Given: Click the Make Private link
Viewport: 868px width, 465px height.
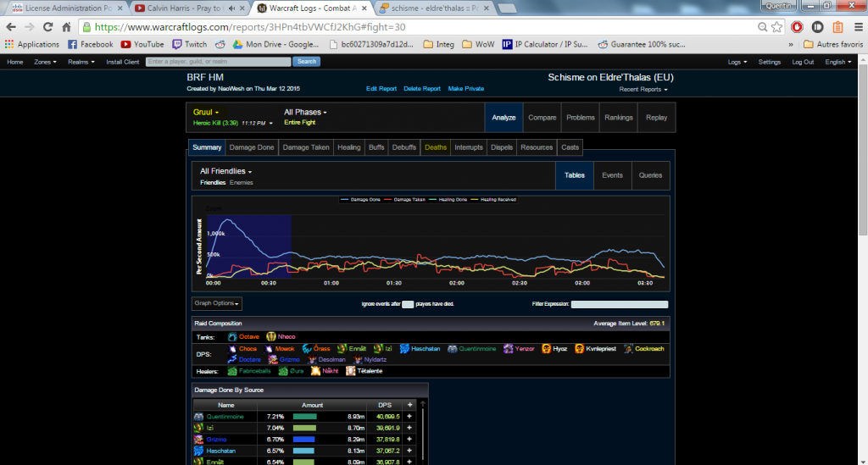Looking at the screenshot, I should pos(465,88).
